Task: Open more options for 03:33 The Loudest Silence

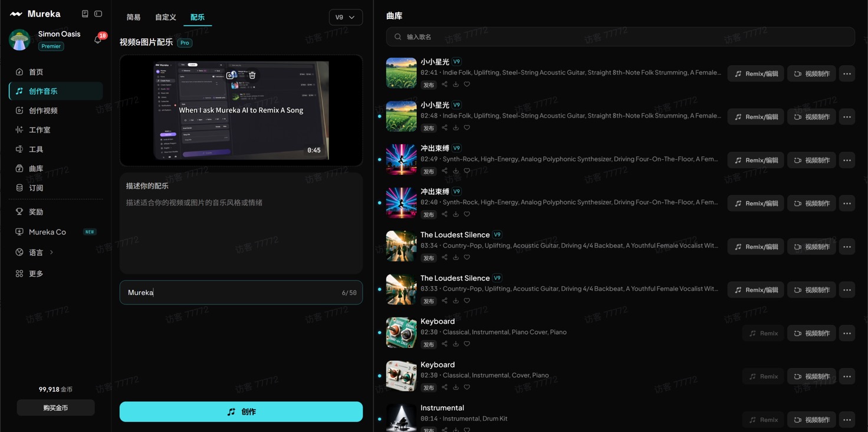Action: coord(847,290)
